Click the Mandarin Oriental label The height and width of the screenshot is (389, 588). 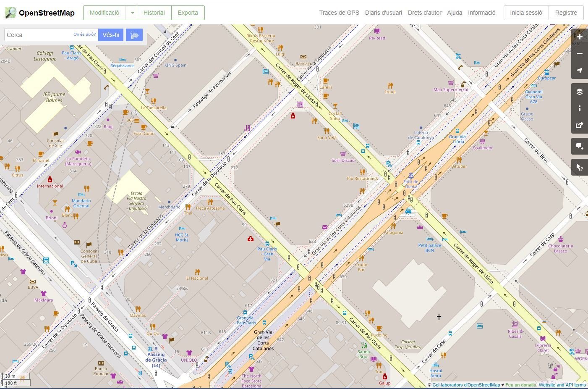(81, 203)
